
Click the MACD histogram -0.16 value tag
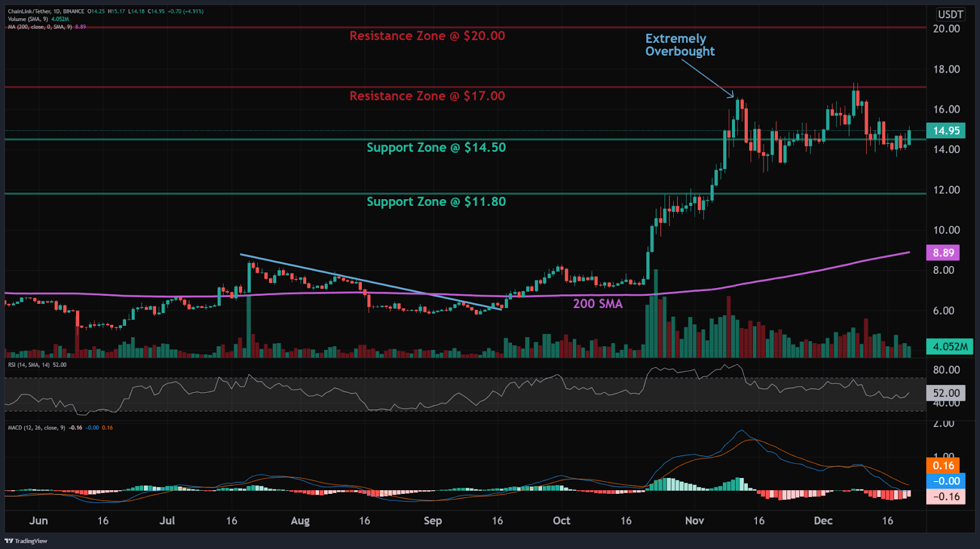[946, 496]
